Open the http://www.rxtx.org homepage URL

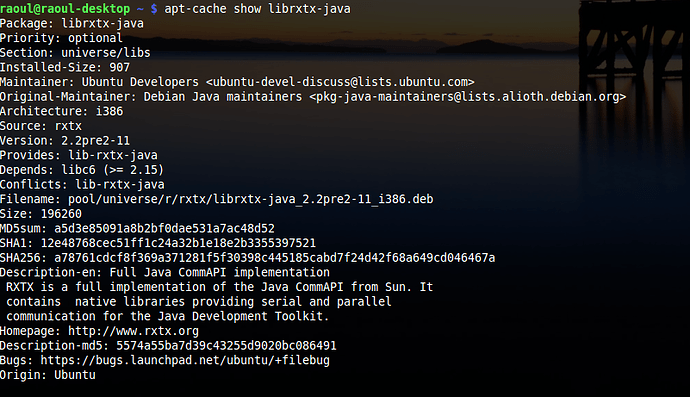pos(133,331)
